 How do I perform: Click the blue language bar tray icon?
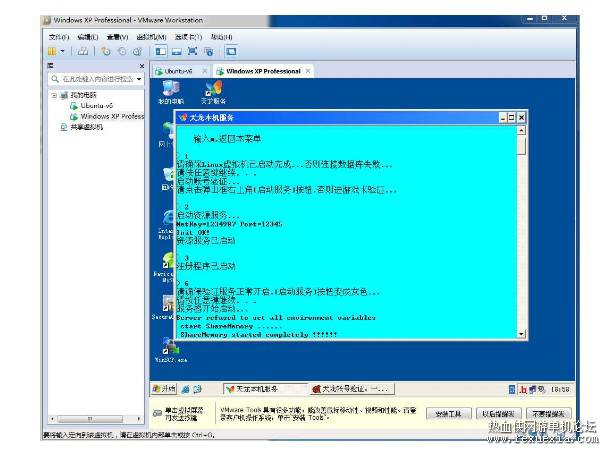coord(512,389)
